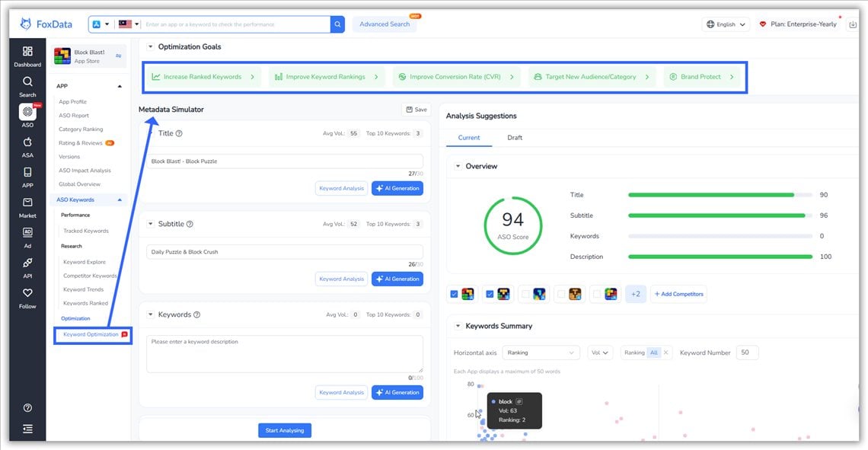Click Add Competitors button
Viewport: 868px width, 450px height.
(x=678, y=294)
